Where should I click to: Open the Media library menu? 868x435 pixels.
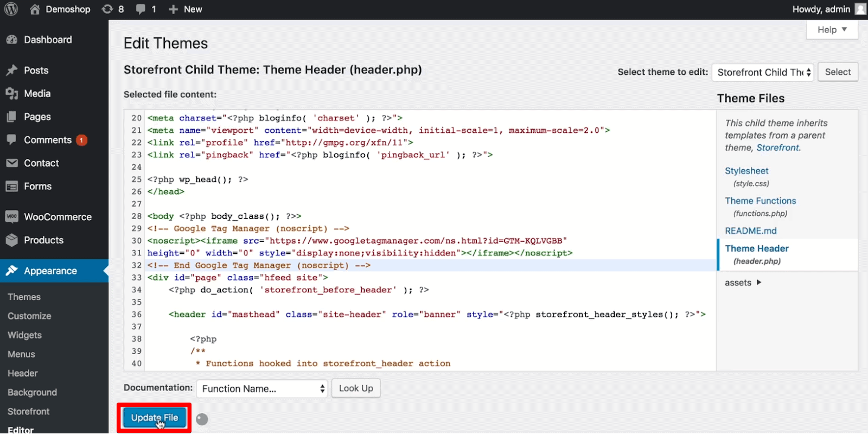click(x=37, y=93)
